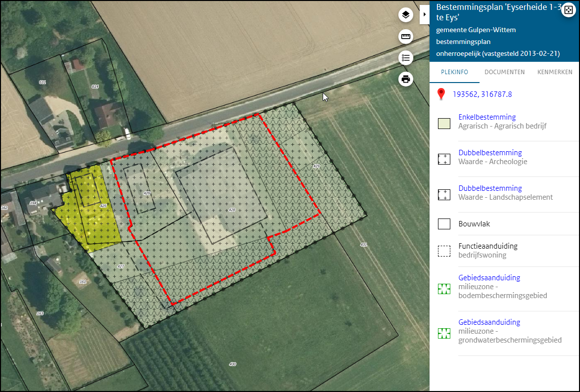The height and width of the screenshot is (392, 580).
Task: Click the Waarde - Landschapselement legend symbol
Action: pos(444,195)
